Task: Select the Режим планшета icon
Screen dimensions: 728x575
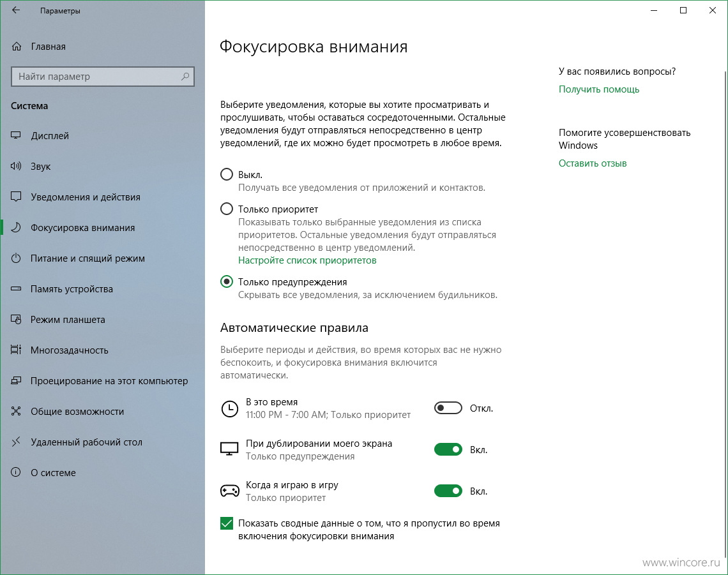Action: tap(16, 319)
